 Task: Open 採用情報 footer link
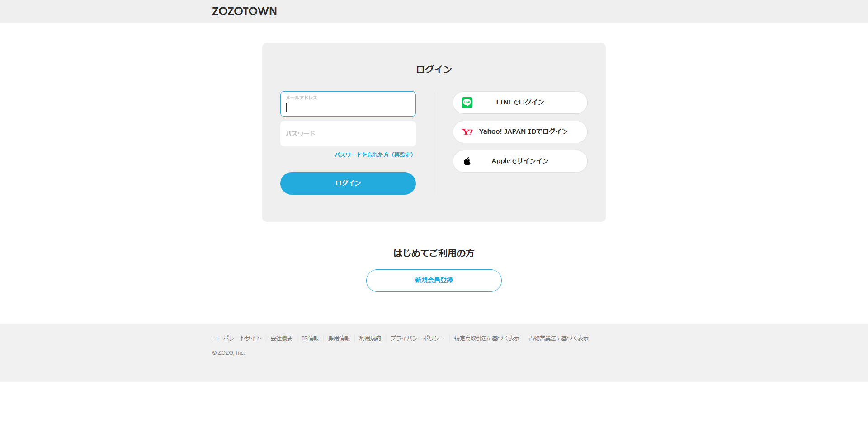(339, 338)
